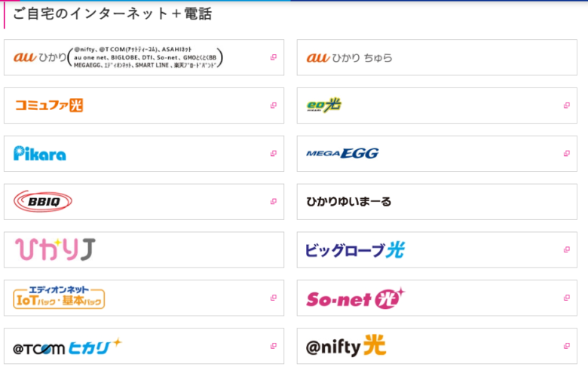Choose the MEGA EGG logo
The height and width of the screenshot is (376, 588).
point(342,154)
